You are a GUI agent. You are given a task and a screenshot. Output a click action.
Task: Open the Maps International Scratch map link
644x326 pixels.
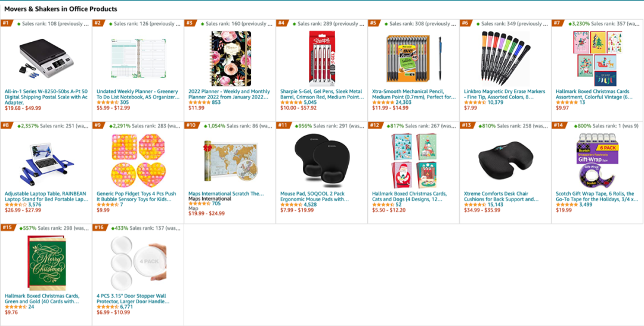(225, 193)
